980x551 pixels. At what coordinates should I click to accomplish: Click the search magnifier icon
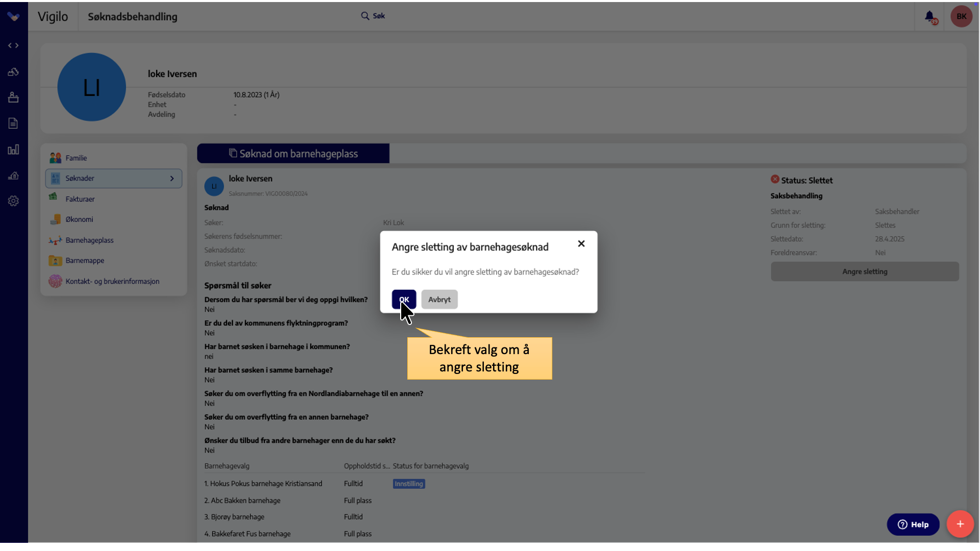[365, 16]
